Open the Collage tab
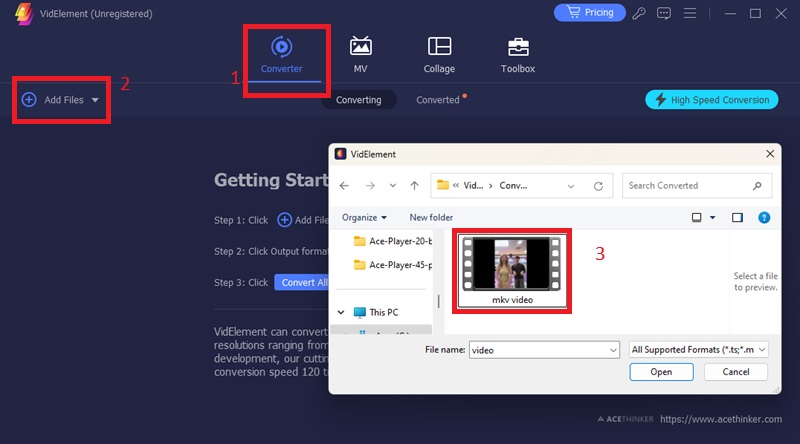 [x=439, y=55]
